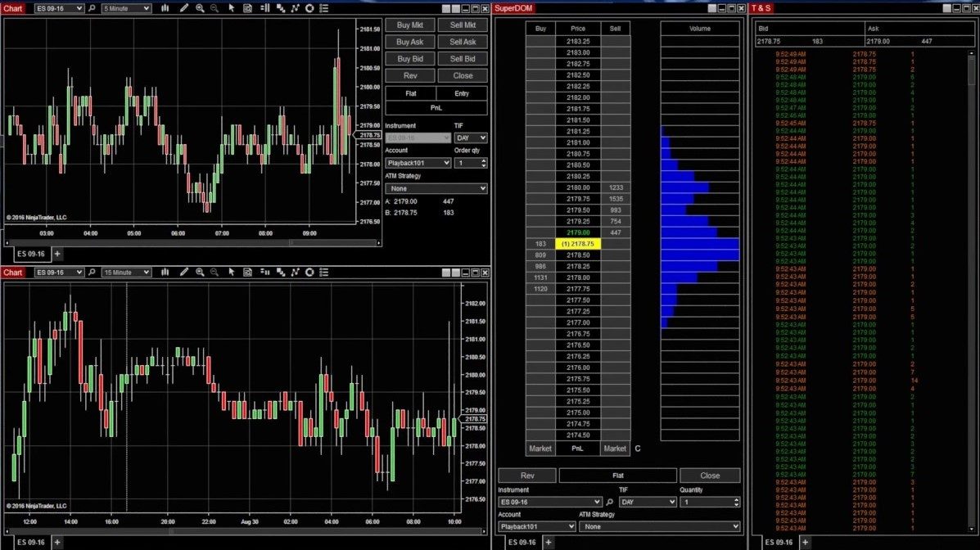This screenshot has height=550, width=980.
Task: Toggle Chart Trader icon in 5 Minute chart
Action: tap(265, 9)
